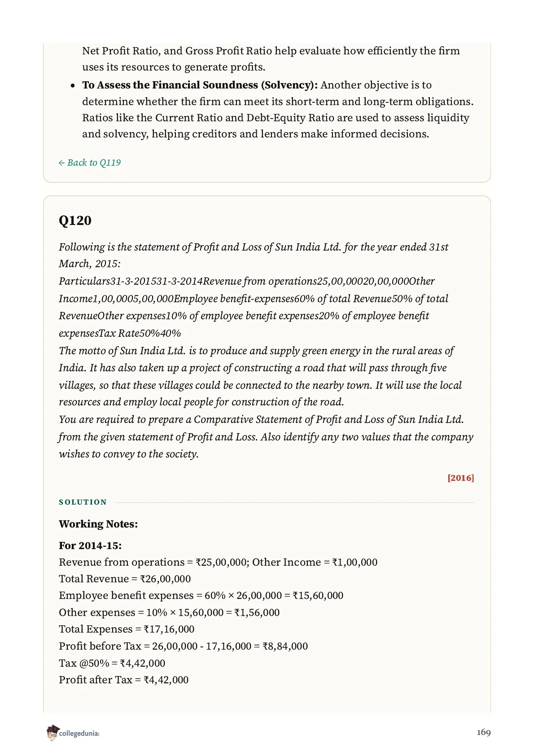The width and height of the screenshot is (534, 756).
Task: Click the Other expenses = 10% line
Action: [x=169, y=612]
